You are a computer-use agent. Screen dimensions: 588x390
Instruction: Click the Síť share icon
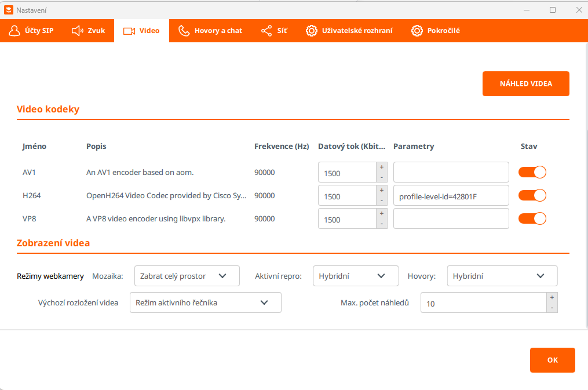click(266, 31)
